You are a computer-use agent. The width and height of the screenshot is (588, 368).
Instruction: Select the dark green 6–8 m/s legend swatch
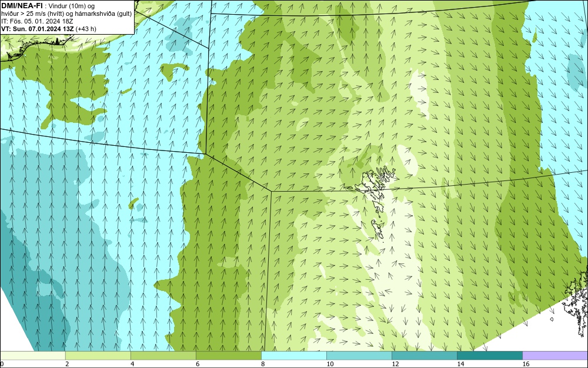coord(228,355)
